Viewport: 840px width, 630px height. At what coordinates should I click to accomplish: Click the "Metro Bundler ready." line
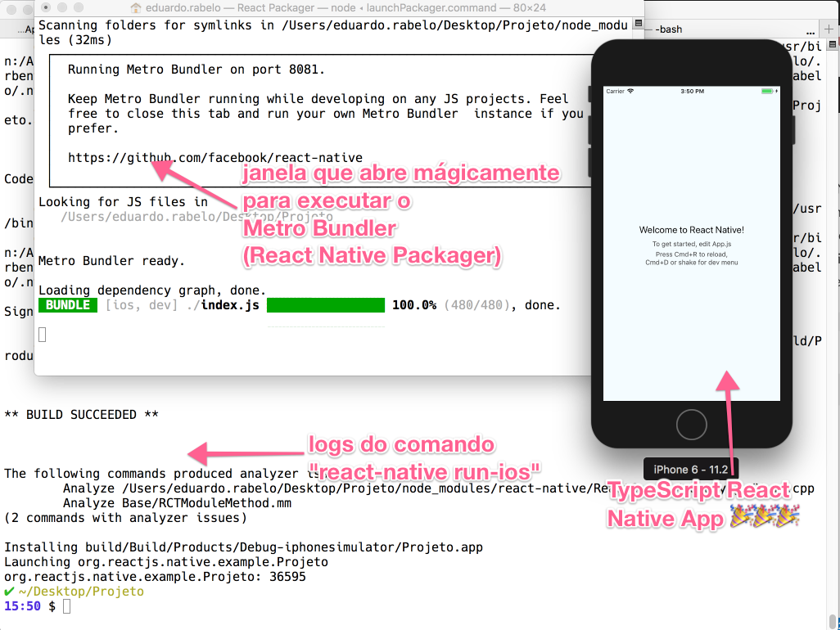pos(111,261)
